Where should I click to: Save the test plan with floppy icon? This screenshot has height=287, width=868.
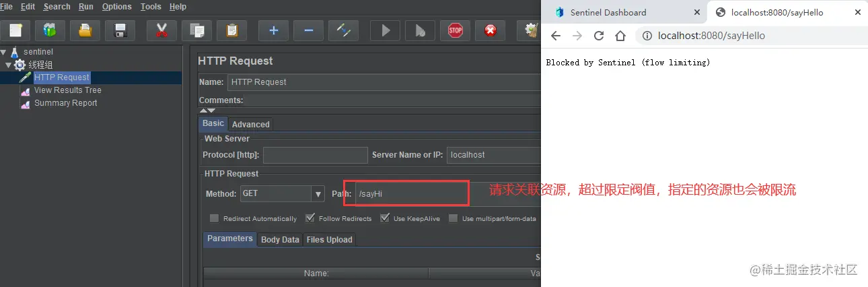pos(120,30)
